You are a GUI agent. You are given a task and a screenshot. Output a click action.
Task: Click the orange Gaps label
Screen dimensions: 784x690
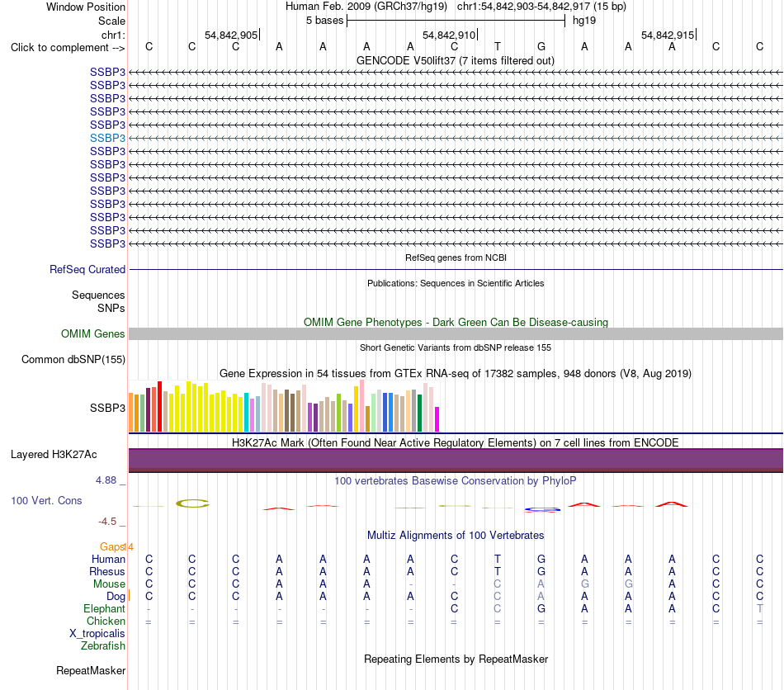[112, 547]
